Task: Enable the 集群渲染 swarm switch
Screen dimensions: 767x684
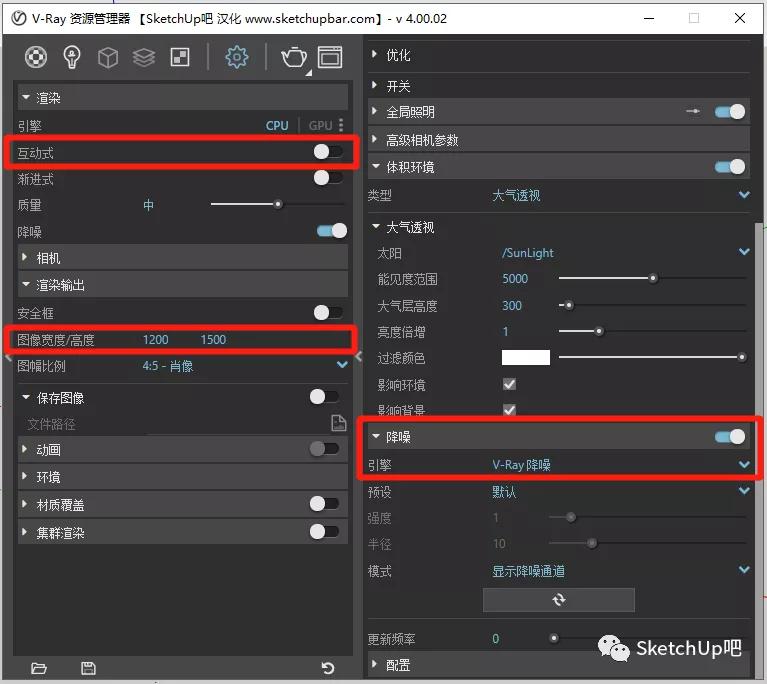Action: tap(324, 531)
